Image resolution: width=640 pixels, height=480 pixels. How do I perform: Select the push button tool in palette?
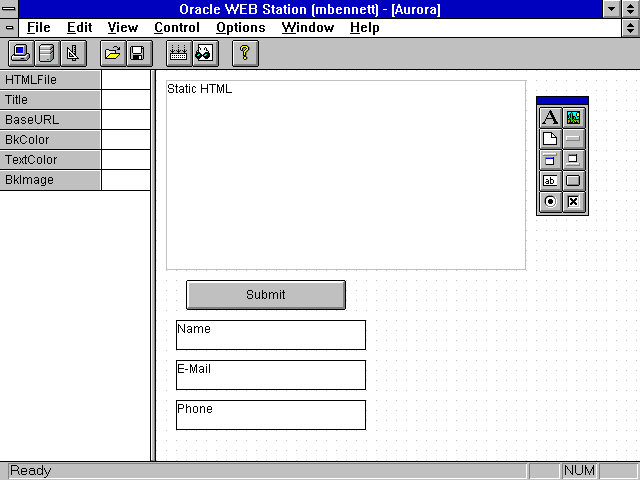[573, 181]
